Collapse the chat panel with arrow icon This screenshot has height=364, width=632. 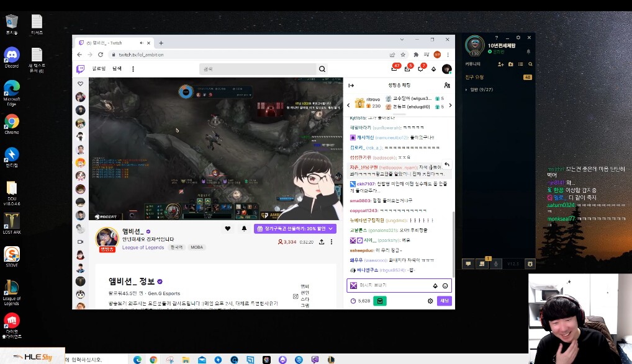click(x=351, y=86)
